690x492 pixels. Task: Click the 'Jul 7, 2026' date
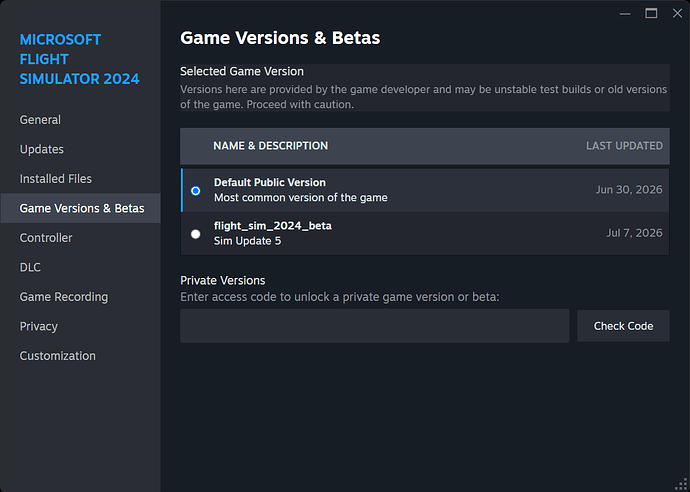coord(634,233)
